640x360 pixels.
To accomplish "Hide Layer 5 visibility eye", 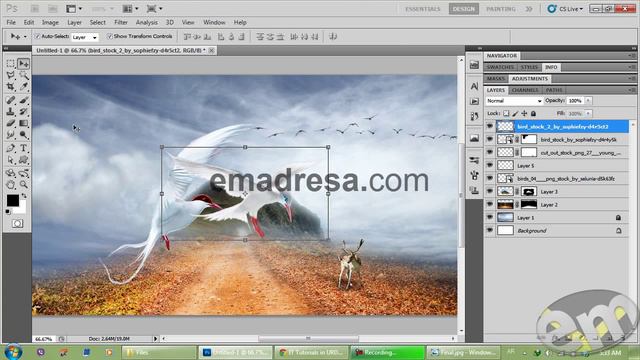I will click(490, 165).
